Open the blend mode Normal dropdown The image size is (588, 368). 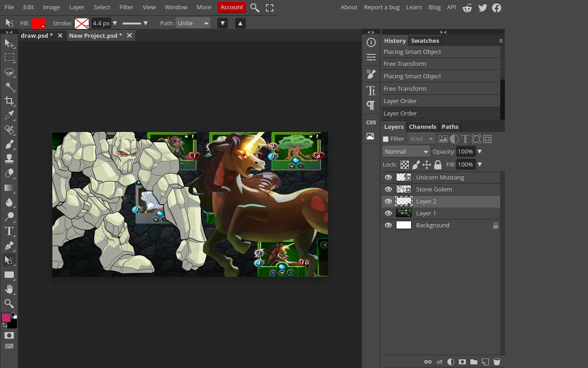tap(406, 152)
